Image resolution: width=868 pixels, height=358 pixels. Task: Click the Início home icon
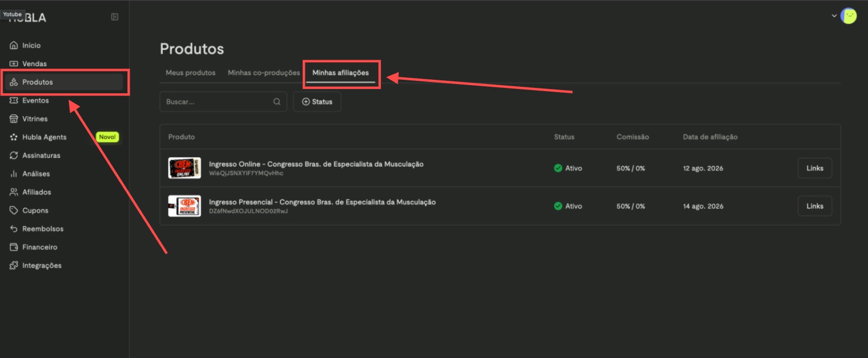[14, 46]
